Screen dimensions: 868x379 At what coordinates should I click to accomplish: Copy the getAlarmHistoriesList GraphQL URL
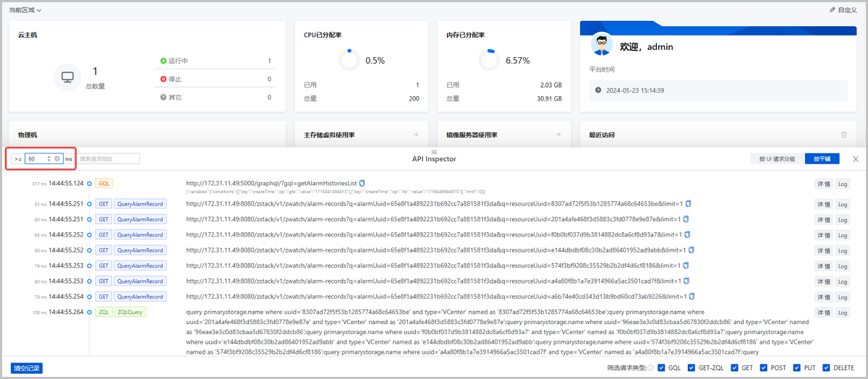pos(362,183)
